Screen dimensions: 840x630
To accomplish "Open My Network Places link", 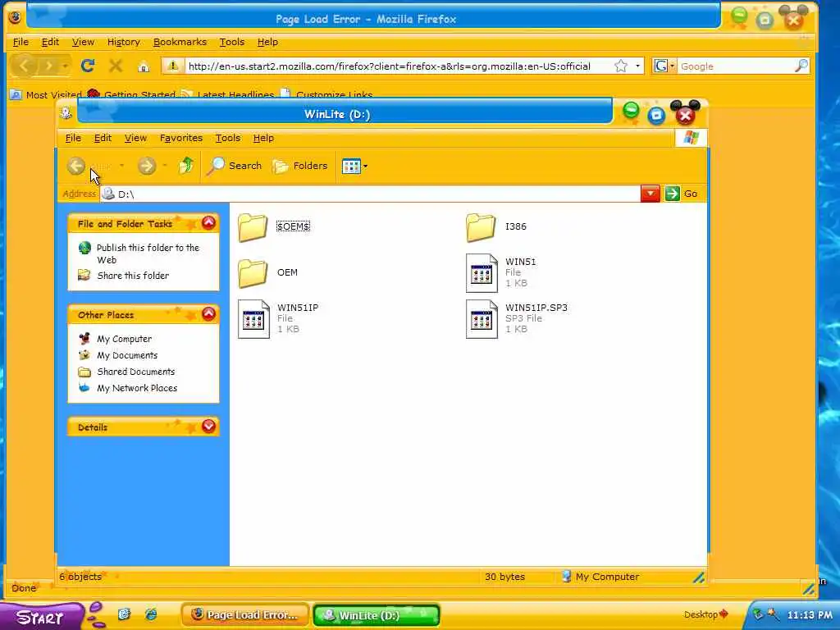I will pyautogui.click(x=137, y=388).
